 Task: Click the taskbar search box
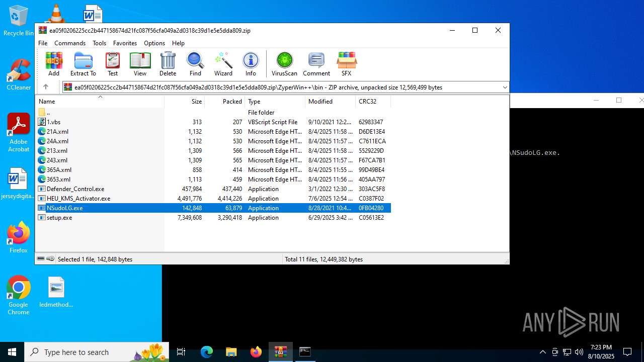pos(97,352)
